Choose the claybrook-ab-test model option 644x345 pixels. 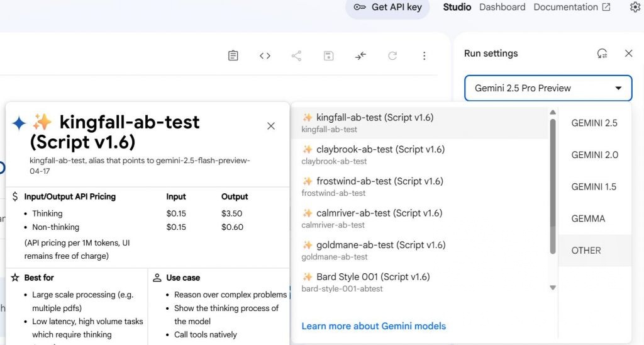(x=380, y=154)
